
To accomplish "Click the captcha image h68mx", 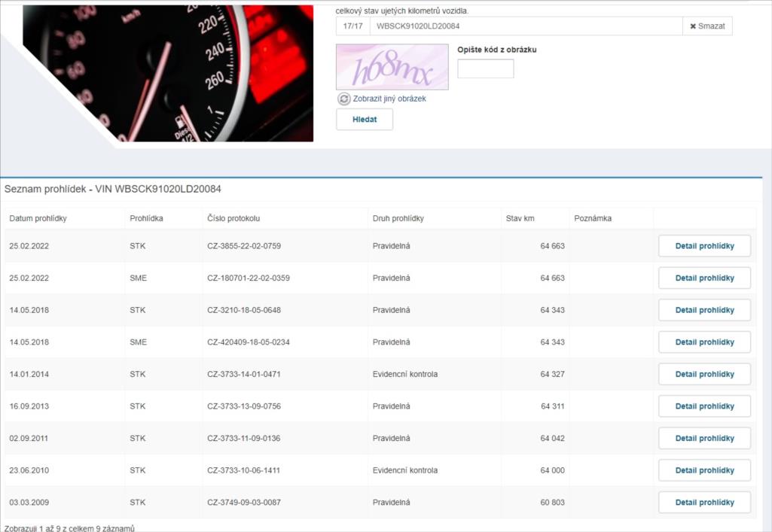I will [x=392, y=67].
